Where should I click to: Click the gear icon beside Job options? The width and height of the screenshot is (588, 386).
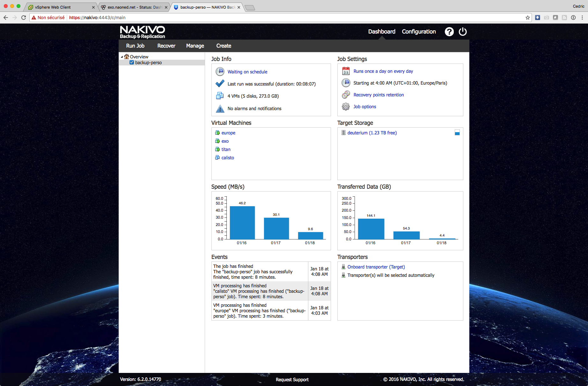coord(346,107)
